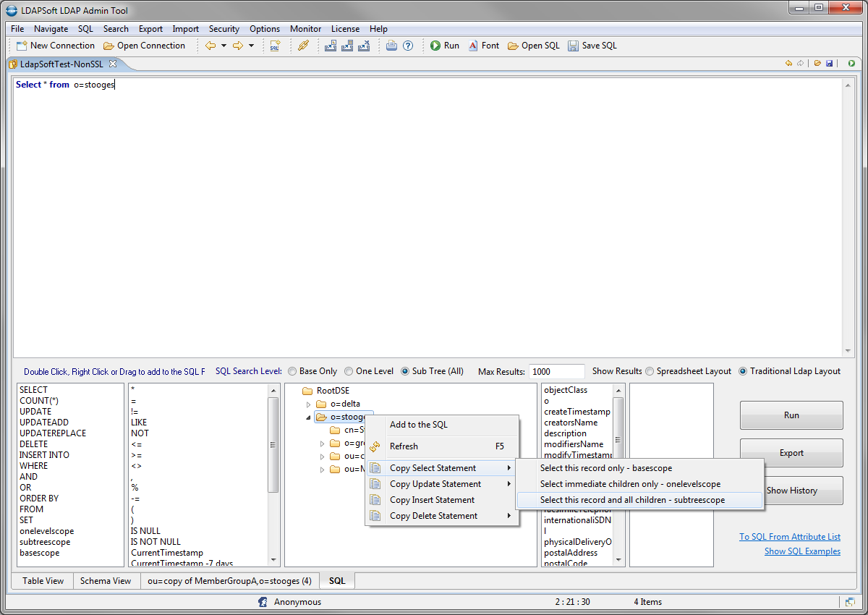Image resolution: width=868 pixels, height=615 pixels.
Task: Click the green Run icon in main toolbar
Action: [x=435, y=46]
